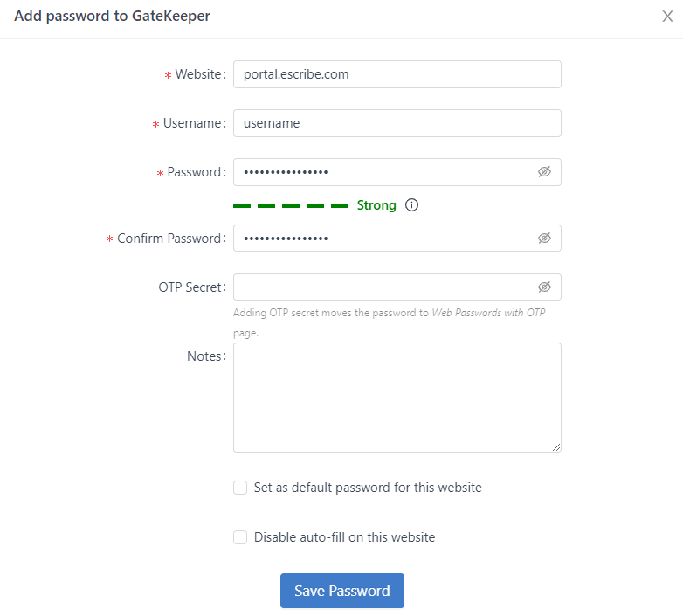This screenshot has width=683, height=616.
Task: Enable Set as default password checkbox
Action: [240, 488]
